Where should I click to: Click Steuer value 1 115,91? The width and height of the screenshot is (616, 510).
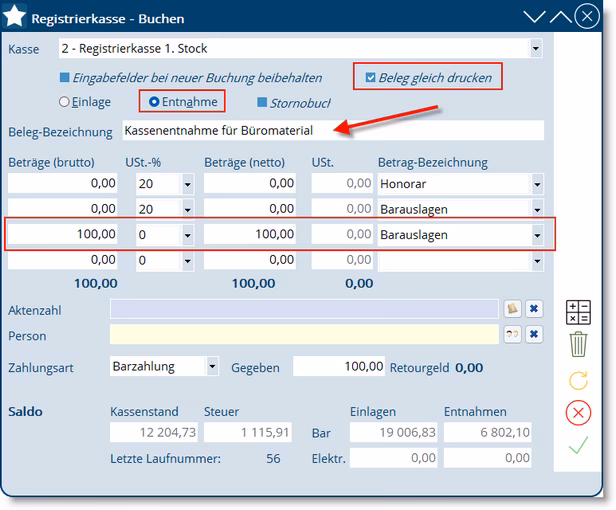(x=248, y=432)
